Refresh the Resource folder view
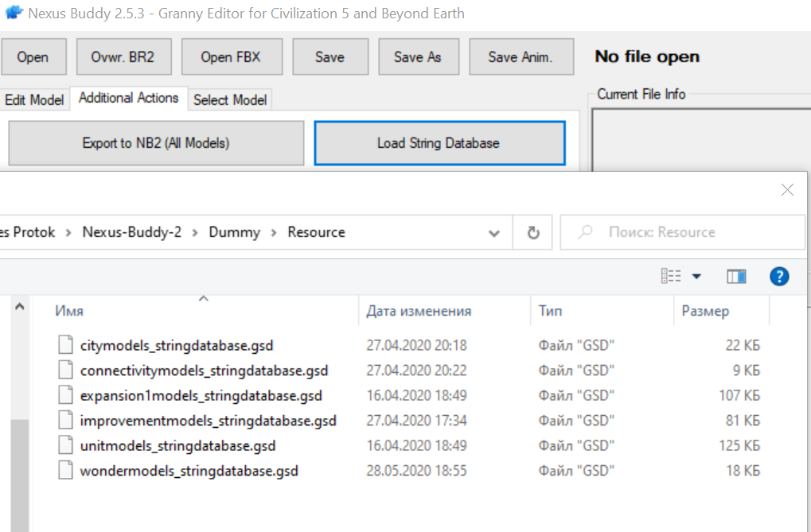The width and height of the screenshot is (811, 532). (x=533, y=233)
